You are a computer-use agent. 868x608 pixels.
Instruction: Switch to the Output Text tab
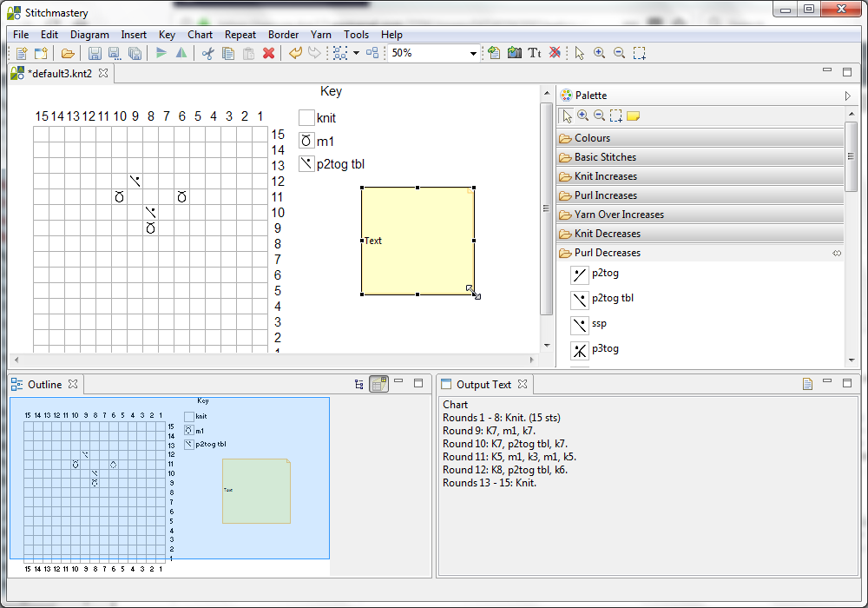(483, 384)
